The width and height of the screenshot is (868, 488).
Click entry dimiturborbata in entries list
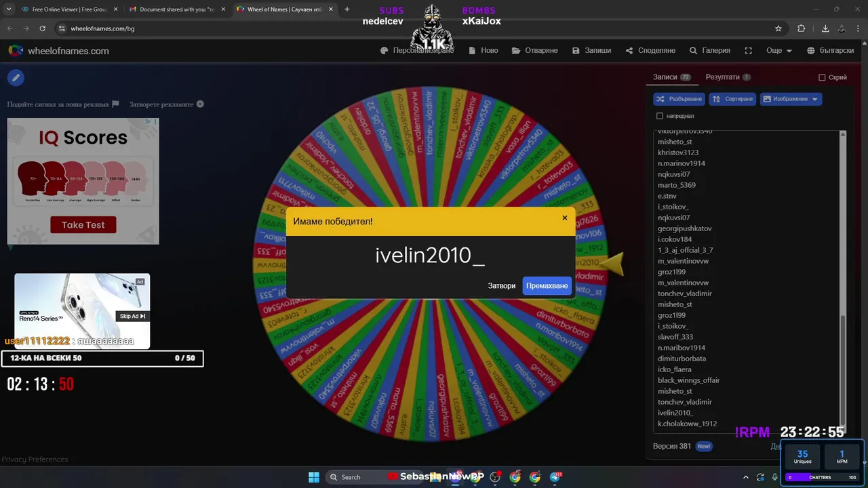[x=682, y=359]
